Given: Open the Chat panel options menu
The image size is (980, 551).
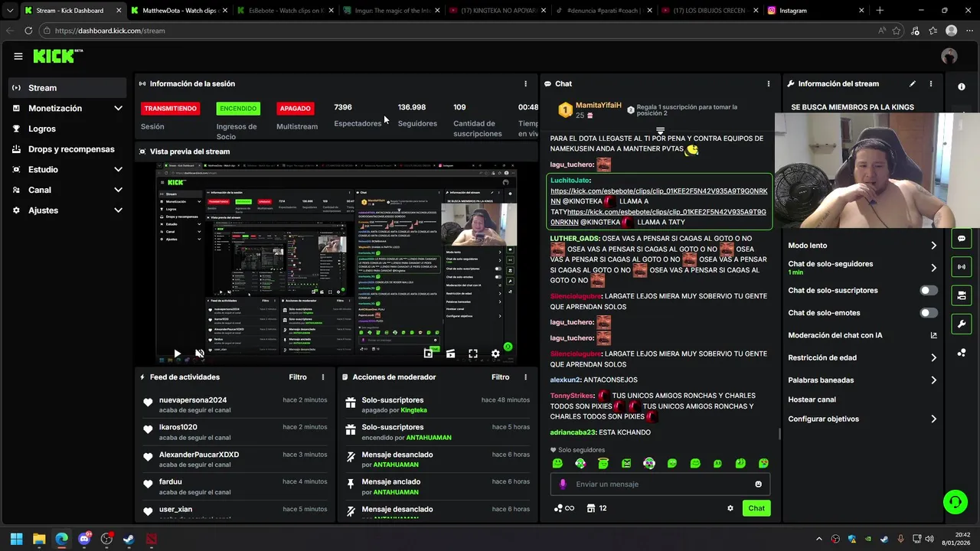Looking at the screenshot, I should click(769, 83).
